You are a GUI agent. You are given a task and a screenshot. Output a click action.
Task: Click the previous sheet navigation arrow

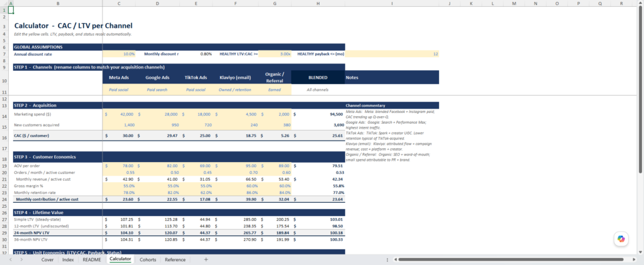tap(10, 260)
